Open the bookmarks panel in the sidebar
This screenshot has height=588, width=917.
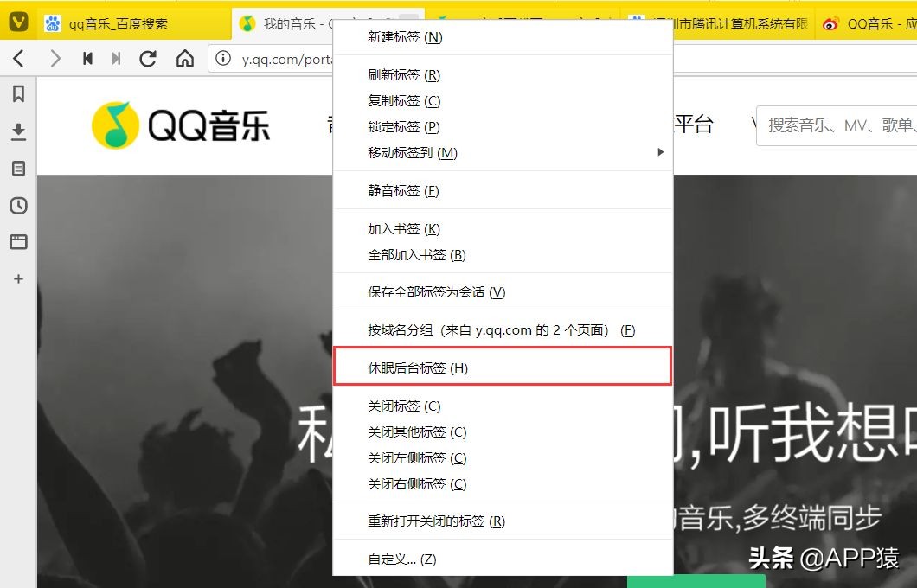click(x=18, y=94)
